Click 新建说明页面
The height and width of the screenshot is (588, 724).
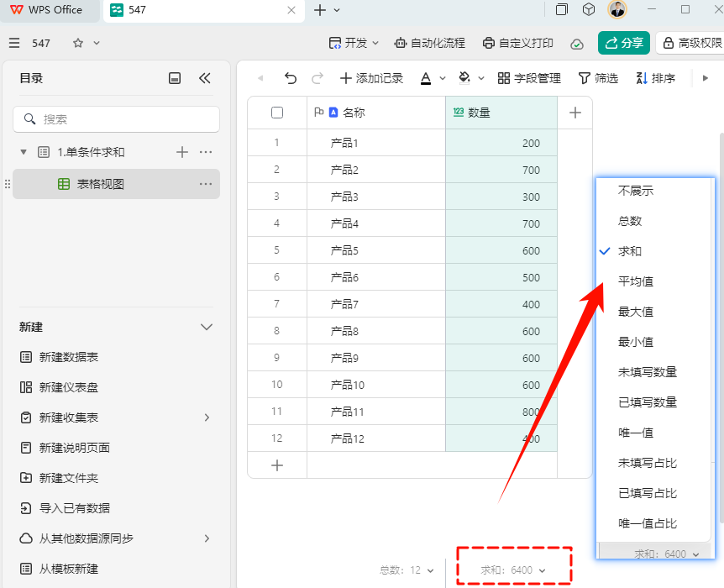point(66,448)
